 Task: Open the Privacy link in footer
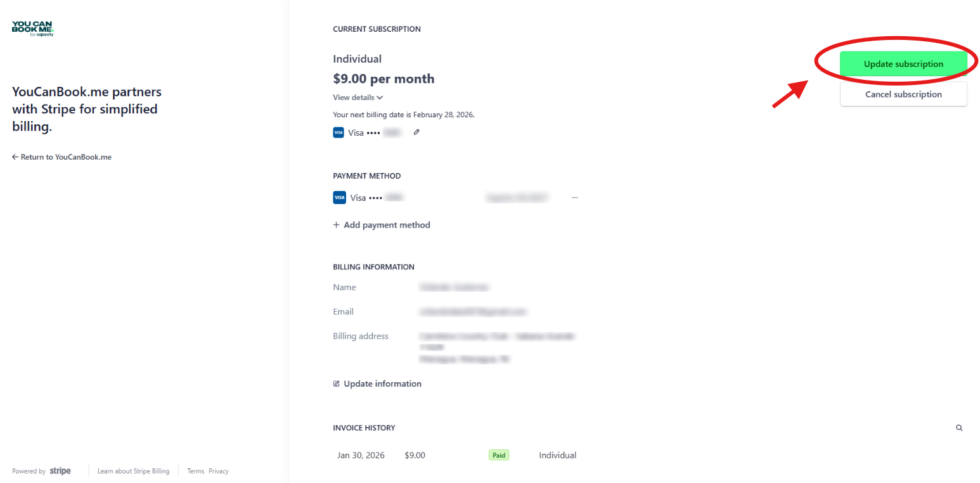pos(219,472)
